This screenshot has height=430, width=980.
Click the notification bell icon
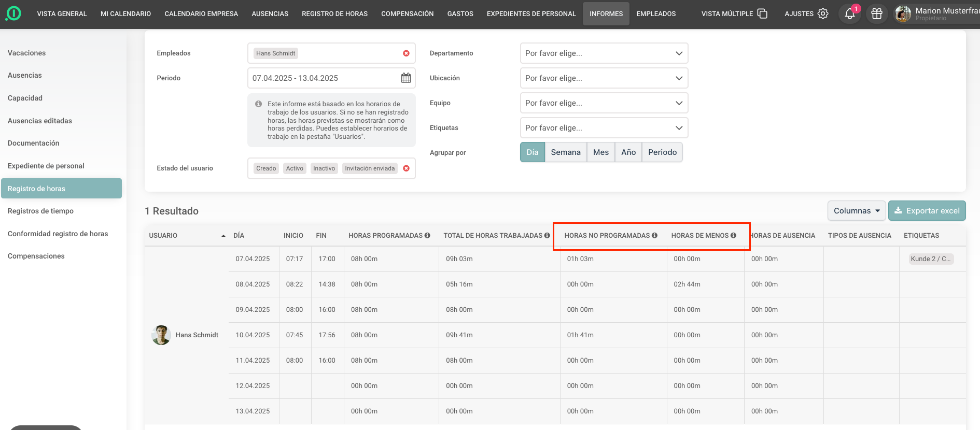(x=849, y=14)
